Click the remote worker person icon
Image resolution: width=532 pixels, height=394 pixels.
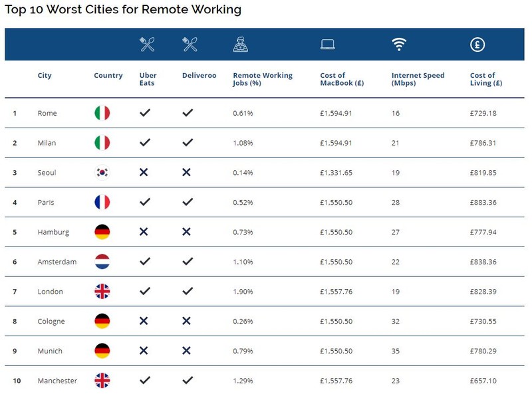coord(241,45)
